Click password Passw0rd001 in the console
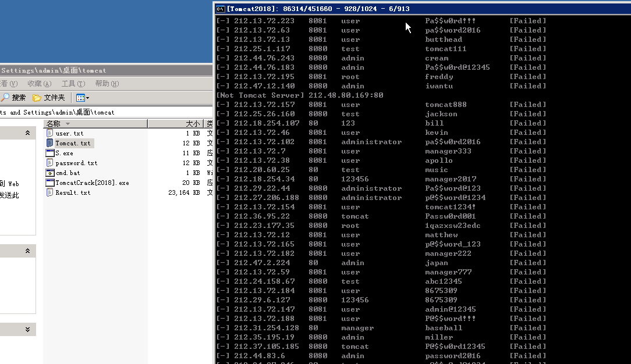 coord(451,216)
